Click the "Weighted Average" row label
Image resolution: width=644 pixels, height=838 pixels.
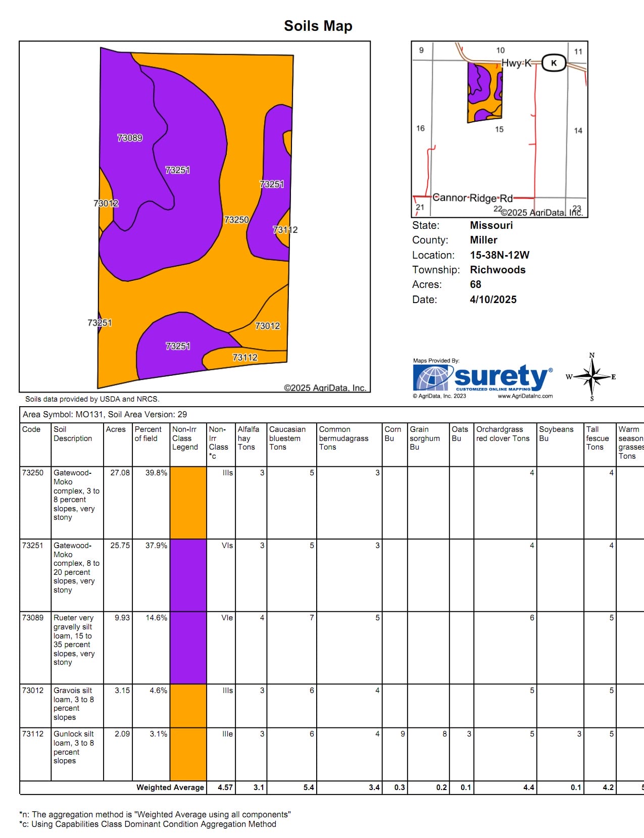[170, 787]
